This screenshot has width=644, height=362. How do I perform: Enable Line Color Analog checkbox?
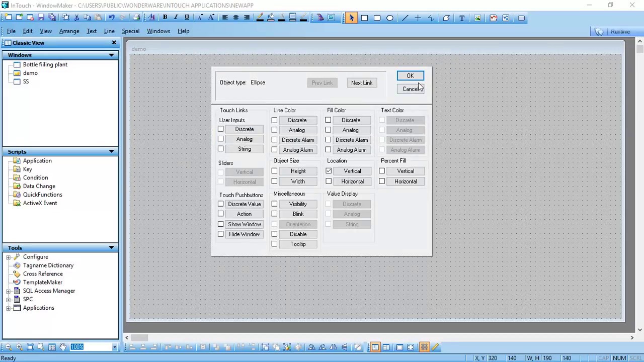coord(274,130)
